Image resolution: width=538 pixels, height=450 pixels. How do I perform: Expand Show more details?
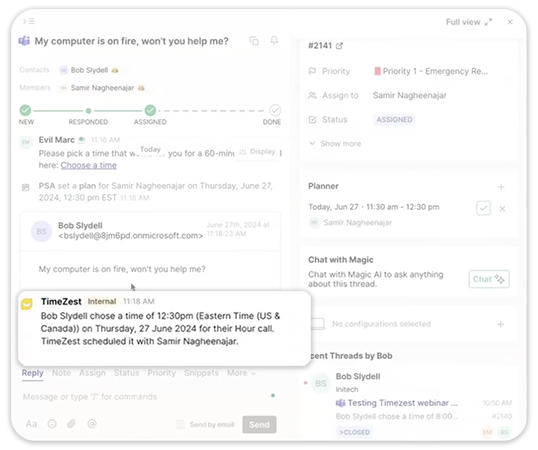point(335,143)
